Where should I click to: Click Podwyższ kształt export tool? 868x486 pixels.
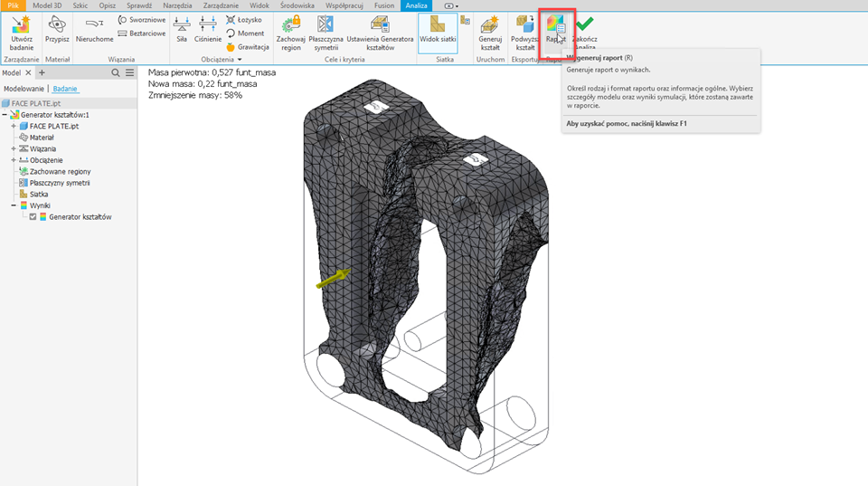tap(524, 33)
